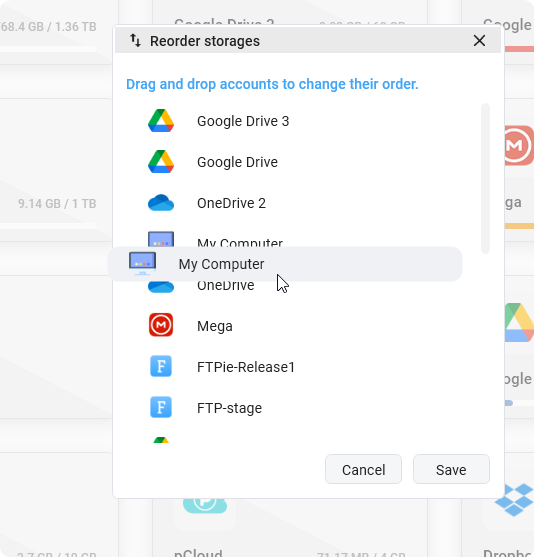Viewport: 534px width, 557px height.
Task: Click the 68.4 GB / 1.36 TB usage text
Action: pos(48,27)
